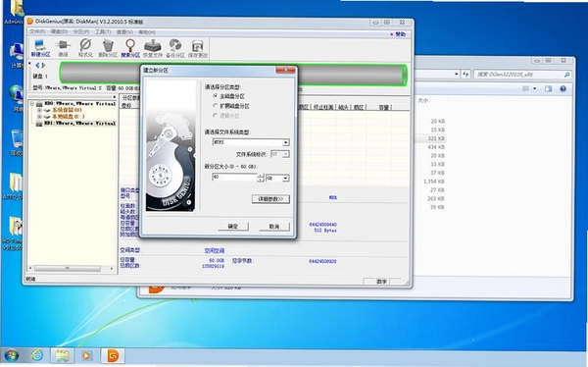The width and height of the screenshot is (588, 367).
Task: Open the 工具(T) menu
Action: click(x=103, y=32)
